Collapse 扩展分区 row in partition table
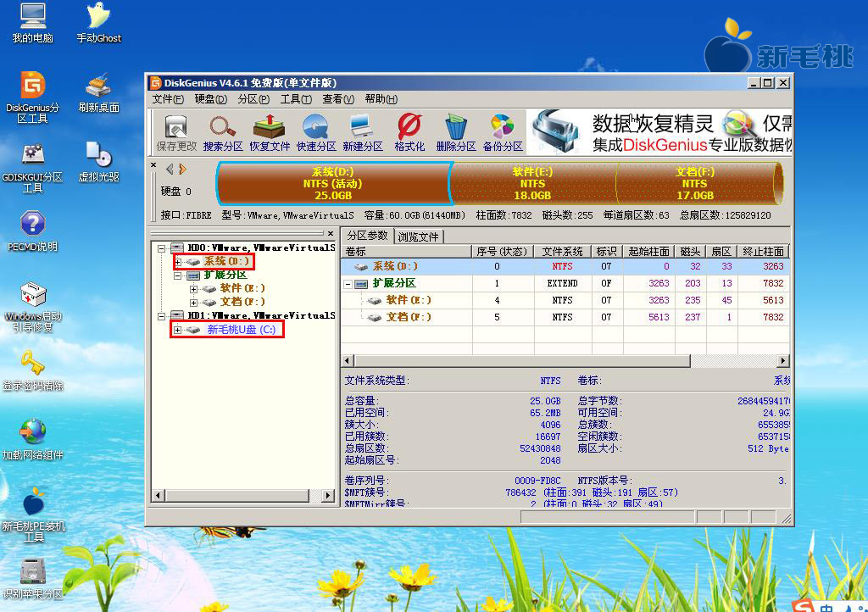This screenshot has height=612, width=868. [348, 284]
